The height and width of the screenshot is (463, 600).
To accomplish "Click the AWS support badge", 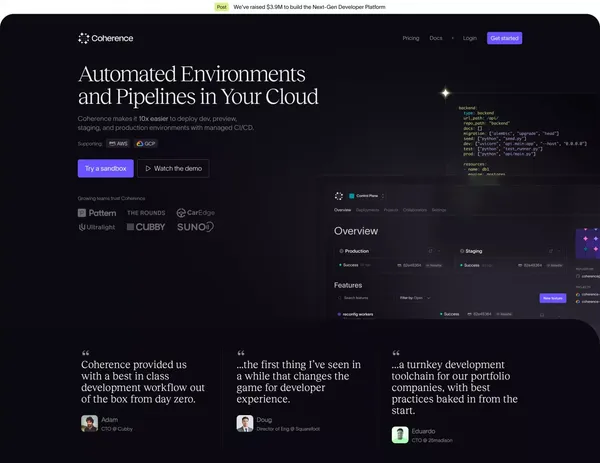I will [x=118, y=143].
